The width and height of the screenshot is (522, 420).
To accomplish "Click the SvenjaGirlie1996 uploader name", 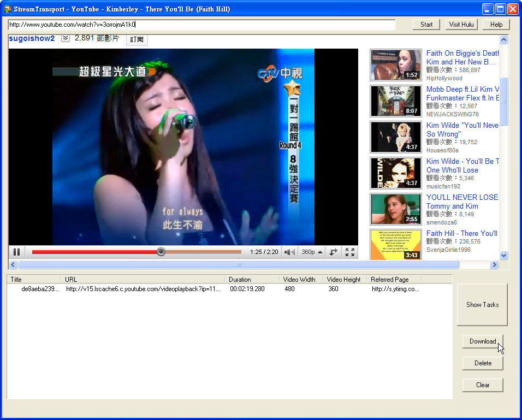I will tap(448, 250).
